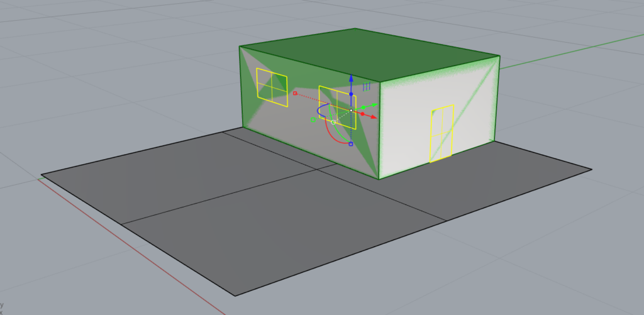Screen dimensions: 644x315
Task: Click the red square scale handle of the gumball
Action: (x=295, y=93)
